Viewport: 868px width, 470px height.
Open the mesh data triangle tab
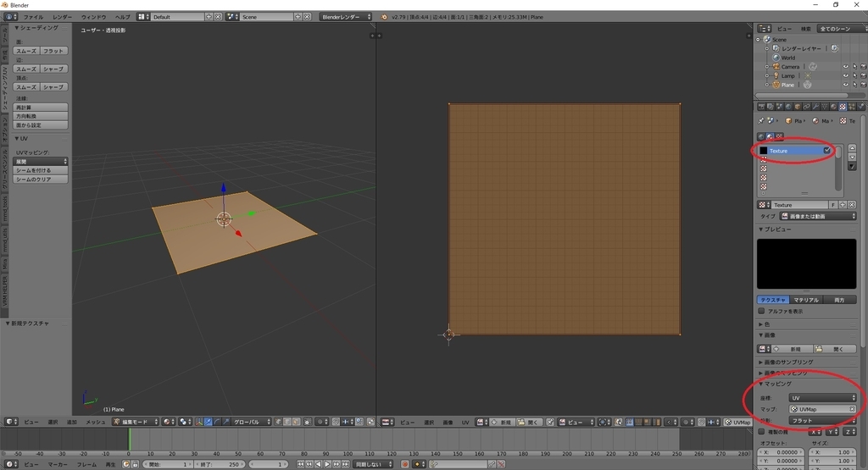point(824,107)
